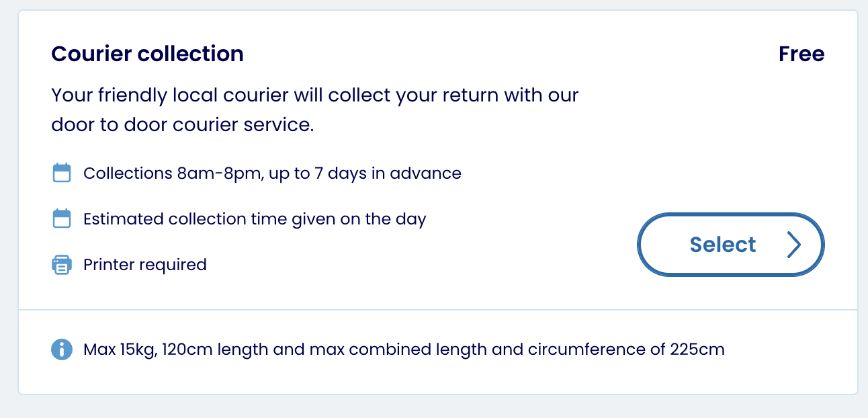
Task: Click the Courier collection heading
Action: click(147, 54)
